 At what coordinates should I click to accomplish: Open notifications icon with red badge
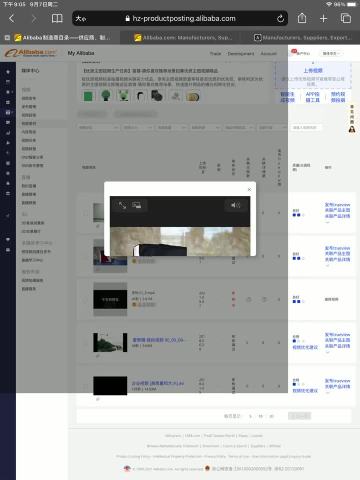[294, 52]
